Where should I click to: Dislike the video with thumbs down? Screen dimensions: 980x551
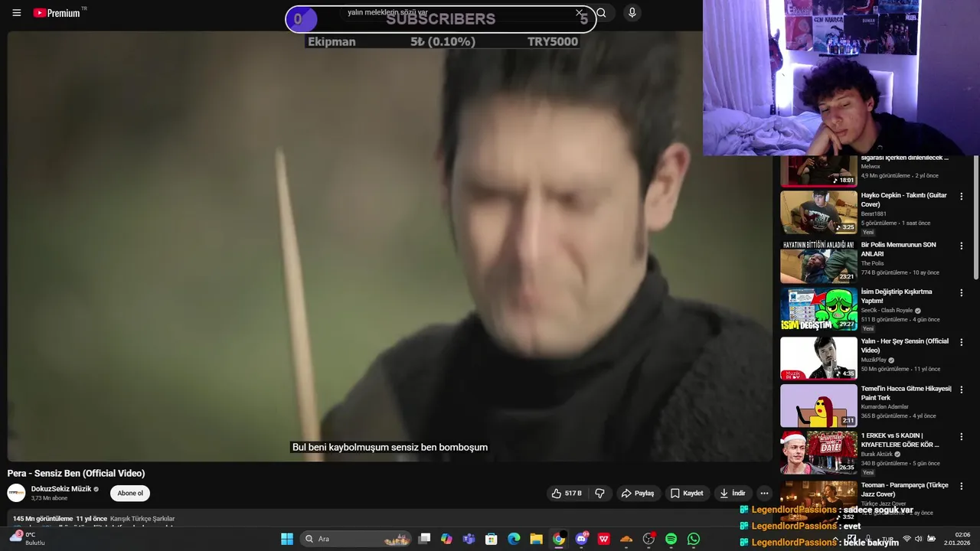pos(599,494)
